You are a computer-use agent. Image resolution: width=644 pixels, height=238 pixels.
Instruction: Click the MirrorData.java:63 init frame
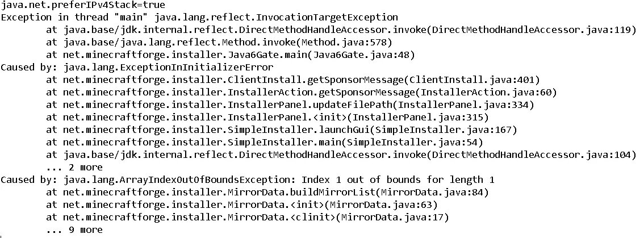point(241,204)
